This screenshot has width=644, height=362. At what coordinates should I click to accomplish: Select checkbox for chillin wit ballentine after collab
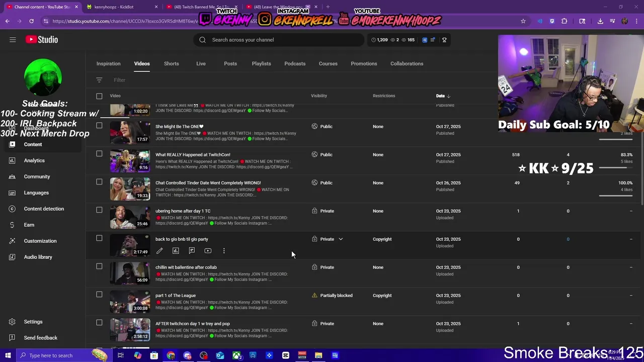point(99,266)
